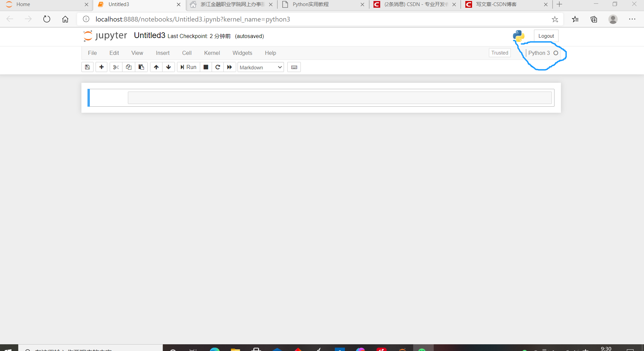The width and height of the screenshot is (644, 351).
Task: Refresh the page
Action: (x=47, y=19)
